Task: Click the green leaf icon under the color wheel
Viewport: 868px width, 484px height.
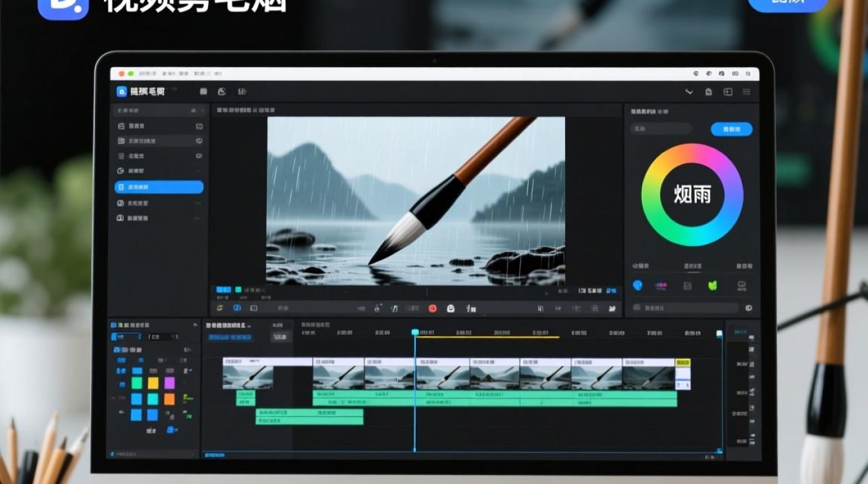Action: [x=712, y=285]
